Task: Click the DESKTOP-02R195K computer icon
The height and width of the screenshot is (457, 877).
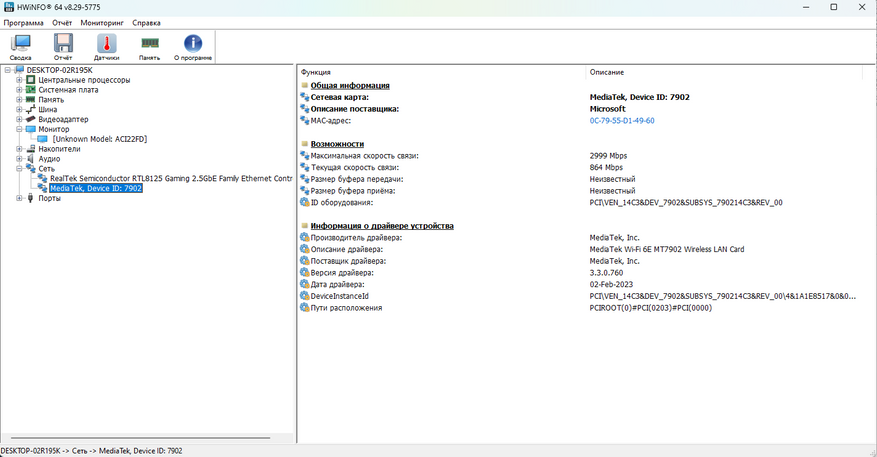Action: coord(19,70)
